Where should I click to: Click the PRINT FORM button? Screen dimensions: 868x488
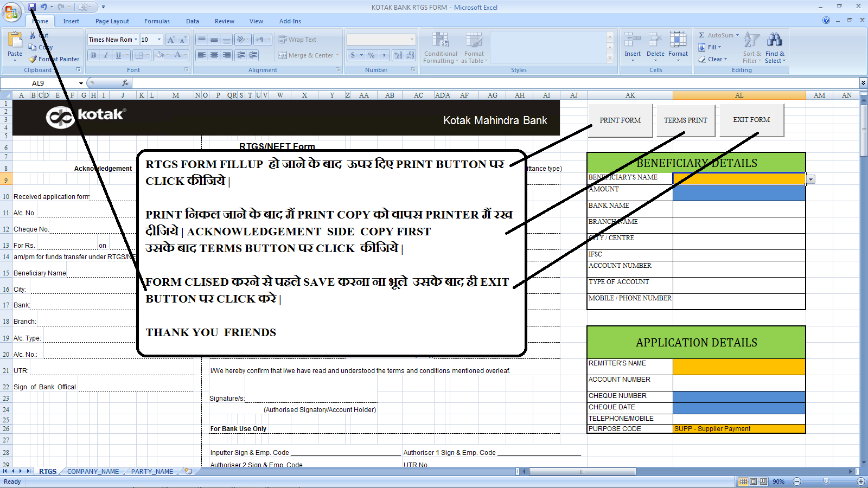(x=620, y=120)
